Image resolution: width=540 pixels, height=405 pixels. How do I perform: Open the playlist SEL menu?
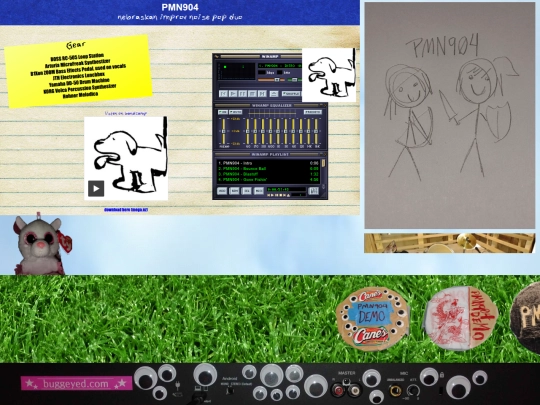[x=247, y=191]
